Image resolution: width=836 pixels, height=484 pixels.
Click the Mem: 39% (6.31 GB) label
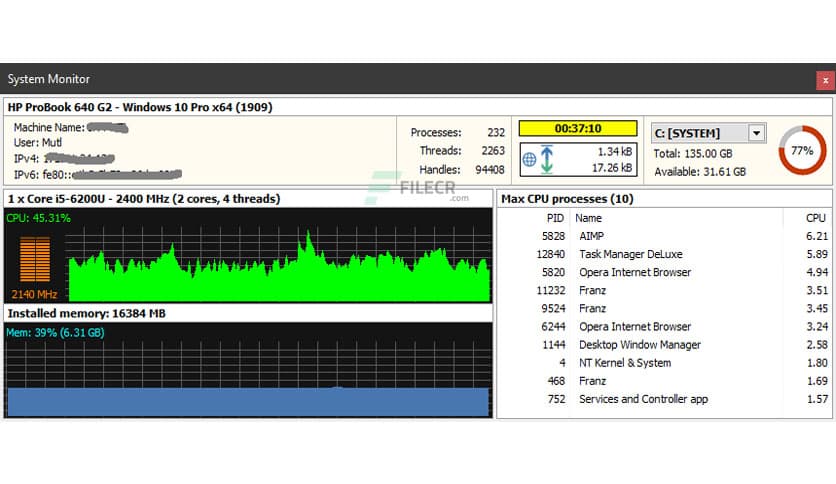pos(55,333)
